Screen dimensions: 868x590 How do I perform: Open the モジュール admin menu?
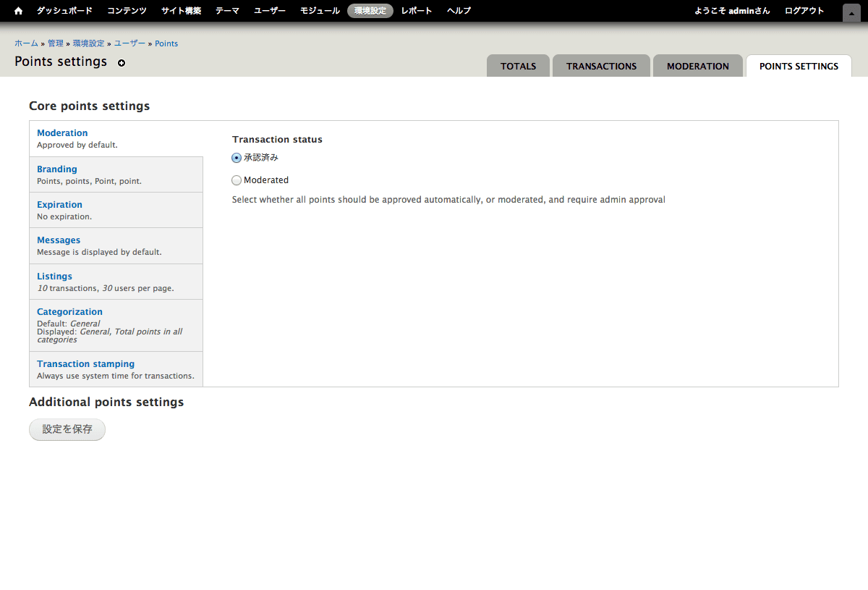(320, 11)
